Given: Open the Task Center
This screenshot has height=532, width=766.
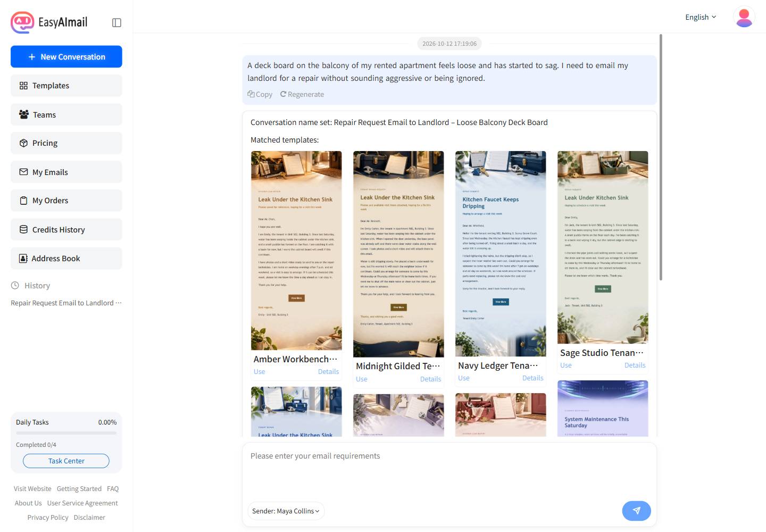Looking at the screenshot, I should 66,461.
